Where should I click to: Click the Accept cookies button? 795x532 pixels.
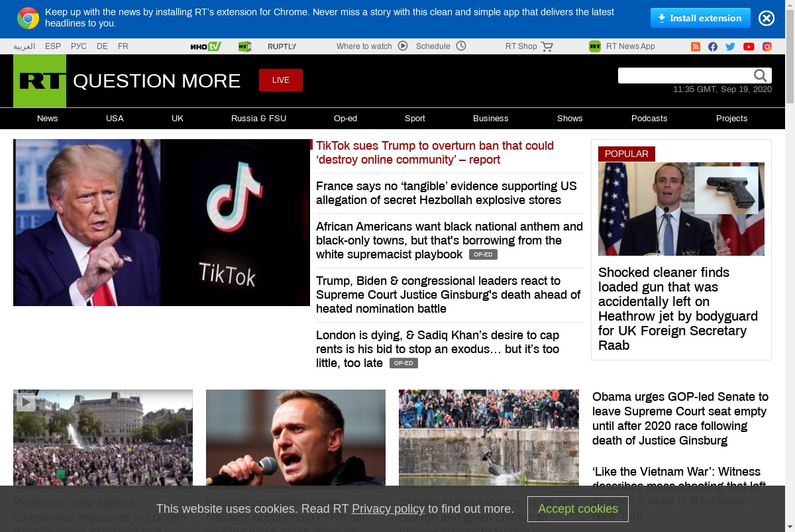[x=578, y=509]
